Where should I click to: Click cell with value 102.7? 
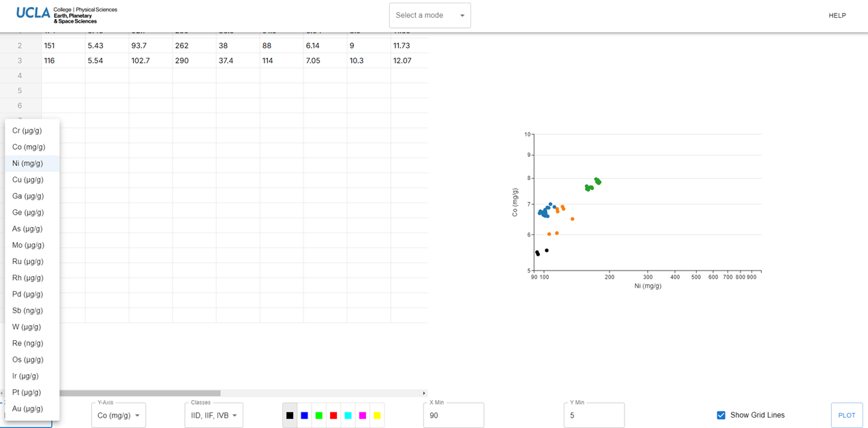[x=151, y=61]
